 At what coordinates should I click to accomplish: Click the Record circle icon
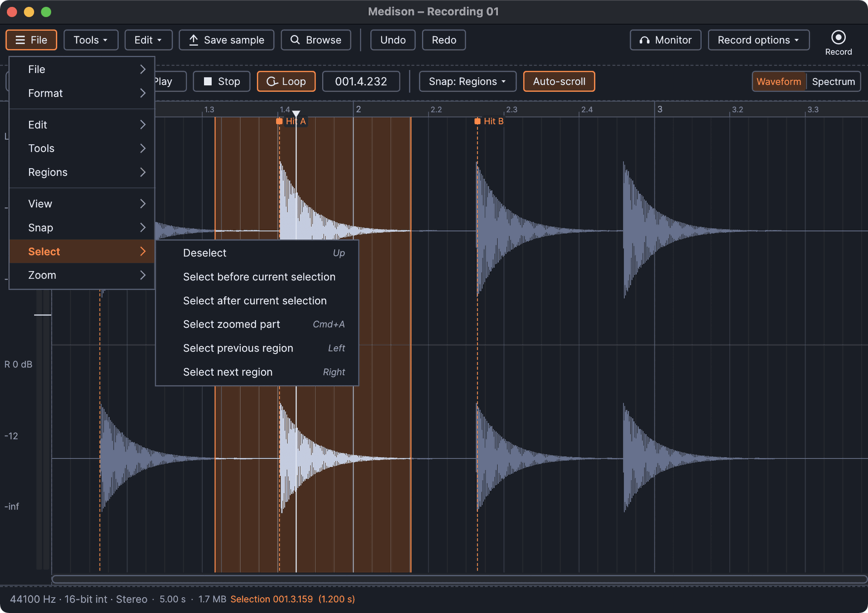tap(838, 37)
